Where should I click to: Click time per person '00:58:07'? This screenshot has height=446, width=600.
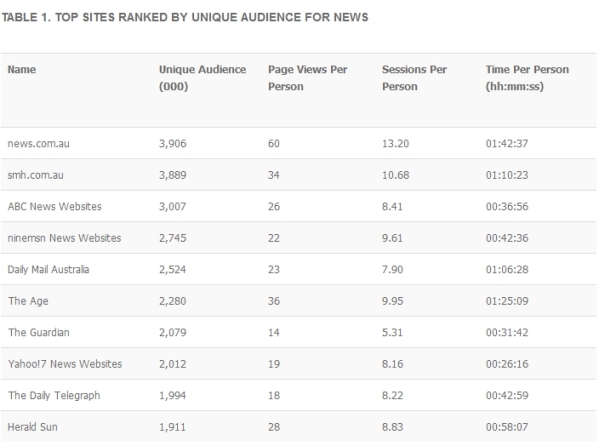click(507, 427)
